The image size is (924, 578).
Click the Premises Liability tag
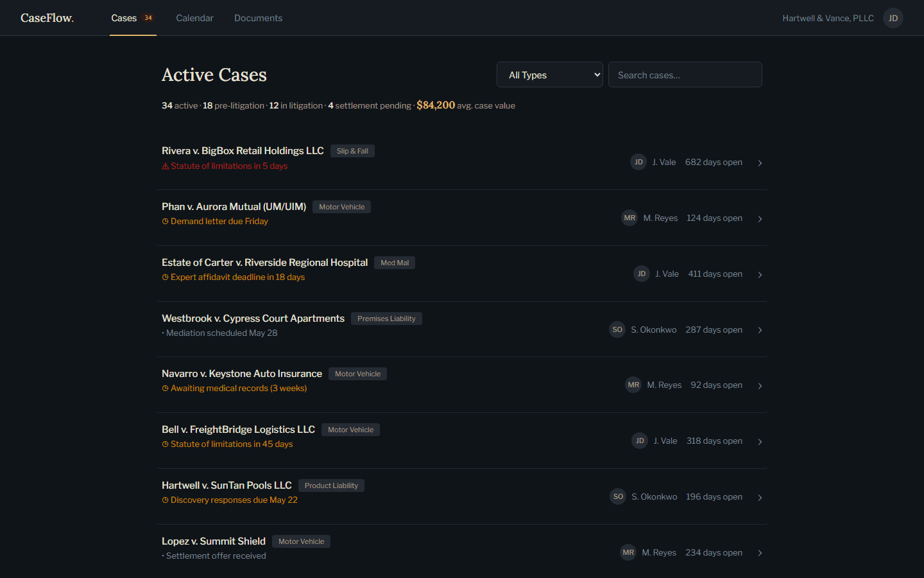point(386,319)
